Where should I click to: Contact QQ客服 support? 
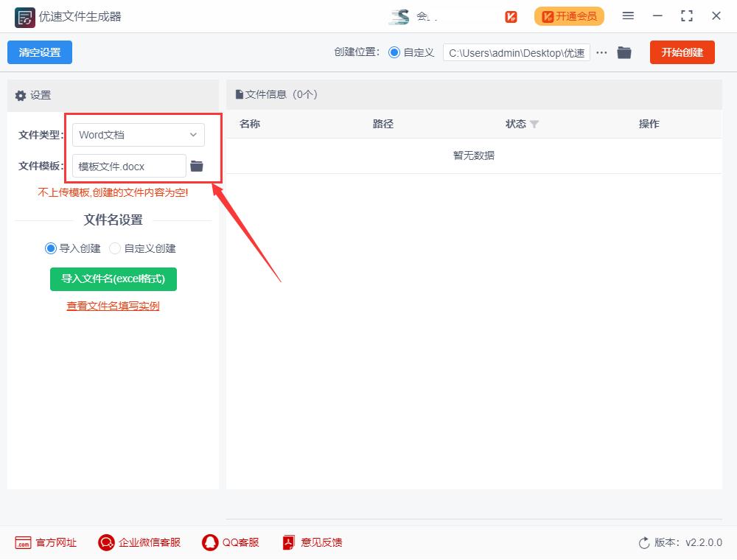(x=209, y=542)
